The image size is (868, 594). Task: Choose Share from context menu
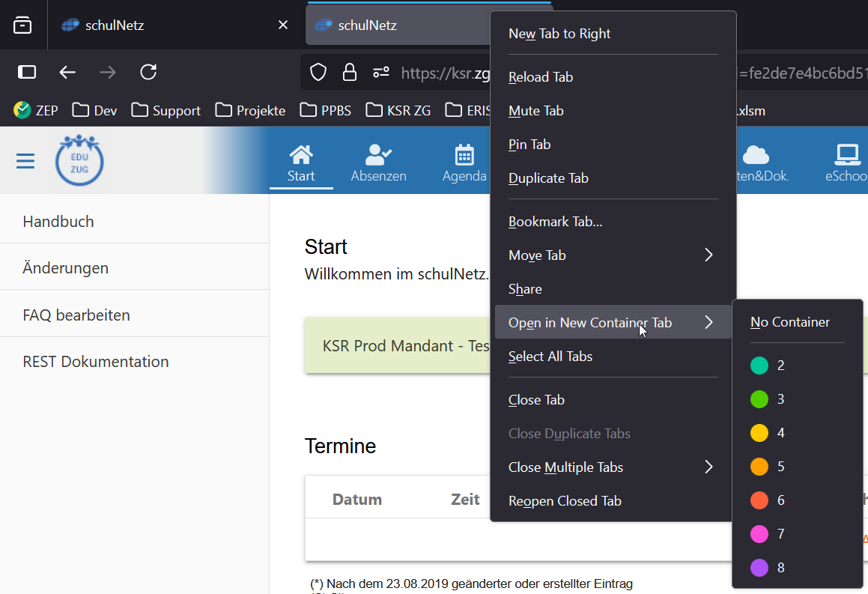click(x=613, y=289)
